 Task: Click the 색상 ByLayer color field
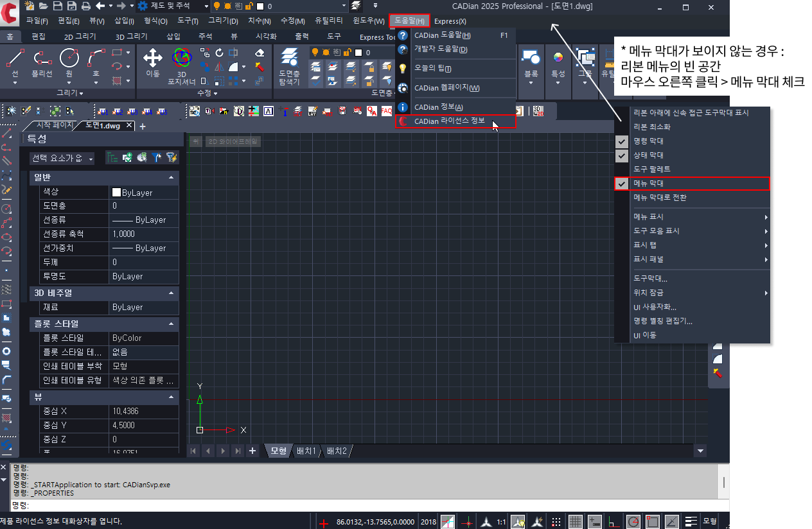click(x=144, y=192)
